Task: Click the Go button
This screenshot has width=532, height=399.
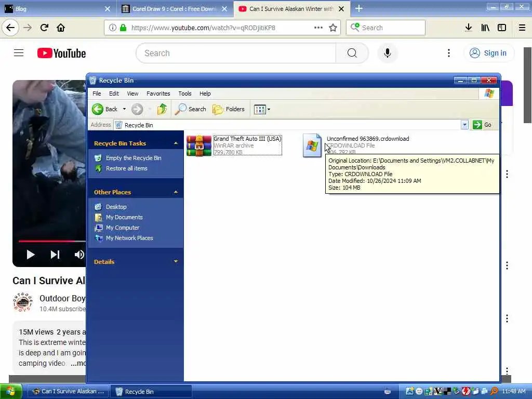Action: tap(482, 125)
